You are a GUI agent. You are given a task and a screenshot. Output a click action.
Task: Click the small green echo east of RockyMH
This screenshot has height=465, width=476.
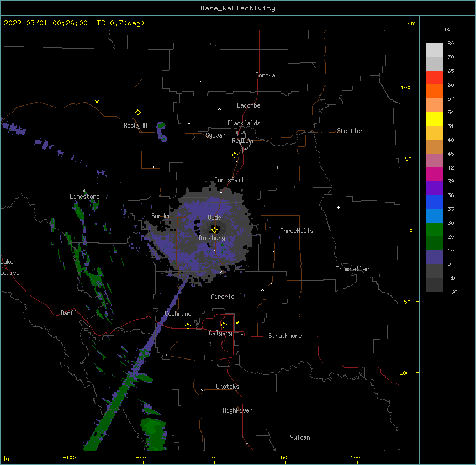(161, 125)
